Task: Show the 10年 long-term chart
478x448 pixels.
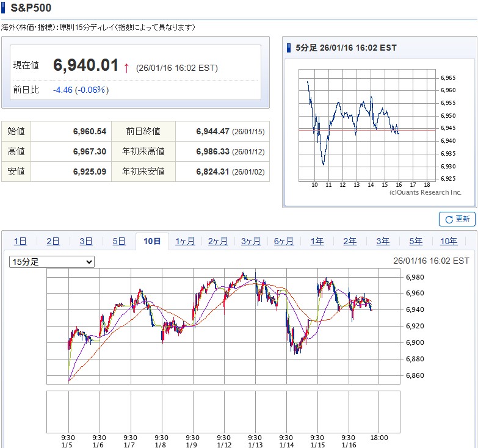Action: point(449,241)
